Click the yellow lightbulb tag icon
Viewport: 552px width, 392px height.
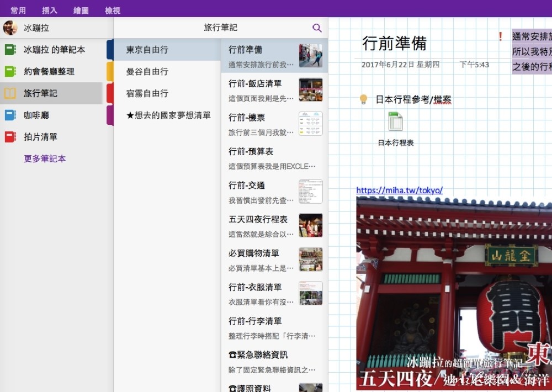point(363,100)
